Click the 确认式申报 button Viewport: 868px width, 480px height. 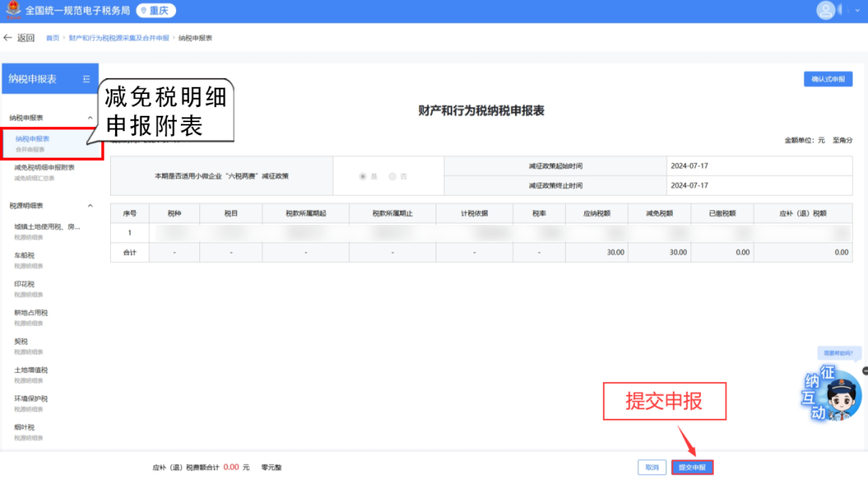tap(828, 79)
